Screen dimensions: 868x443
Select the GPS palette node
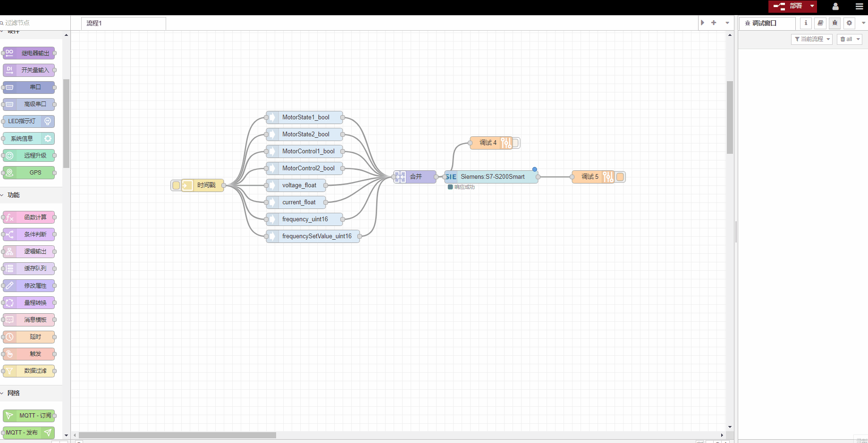point(29,172)
